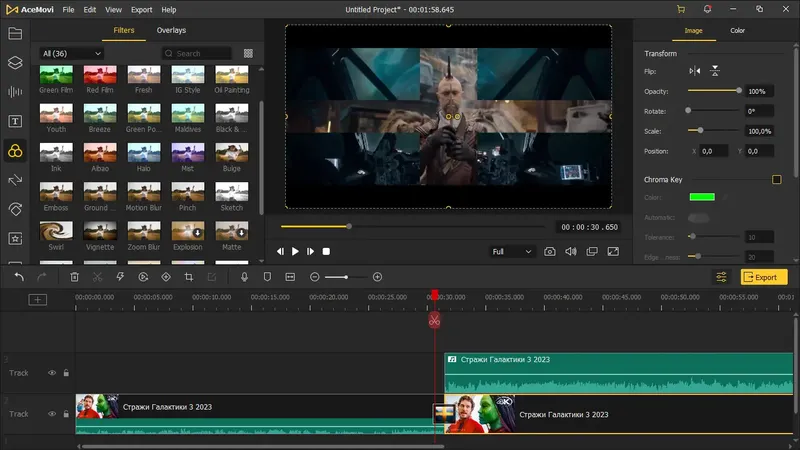Open the Text panel in left sidebar
Screen dimensions: 800x450
click(15, 121)
